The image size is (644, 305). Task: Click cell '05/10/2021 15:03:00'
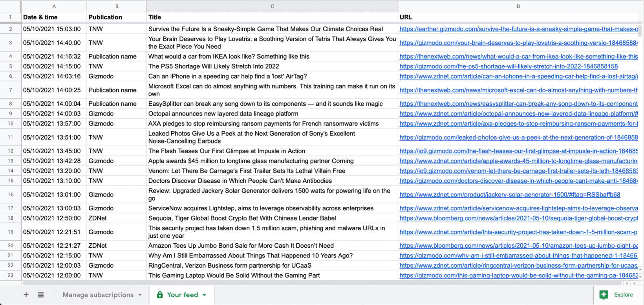[54, 29]
